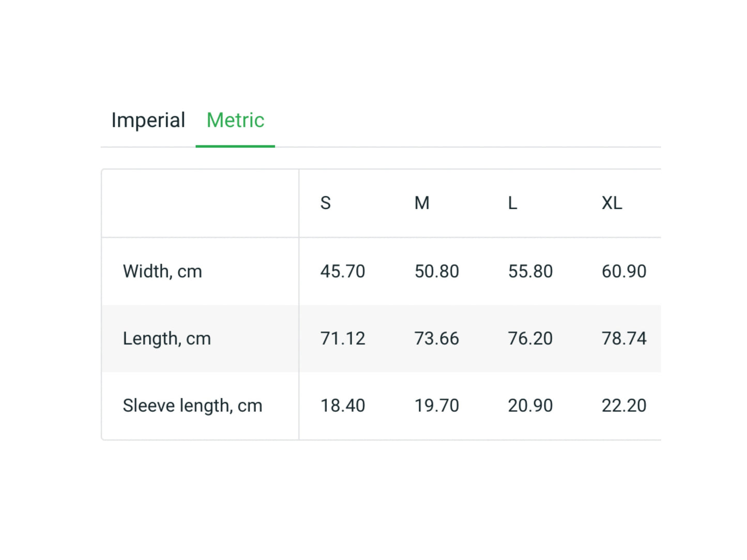747x560 pixels.
Task: Click the 45.70 width value for S
Action: click(x=343, y=271)
